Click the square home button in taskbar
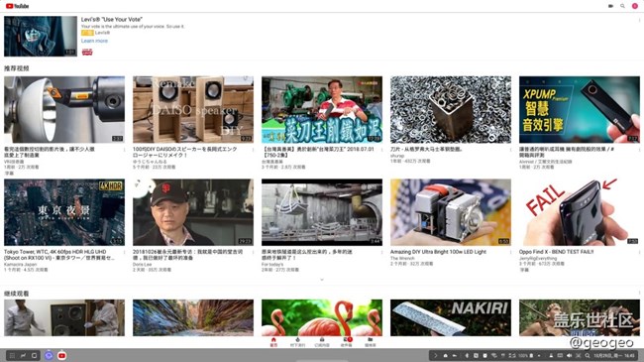Viewport: 644px width, 362px height. pos(34,355)
